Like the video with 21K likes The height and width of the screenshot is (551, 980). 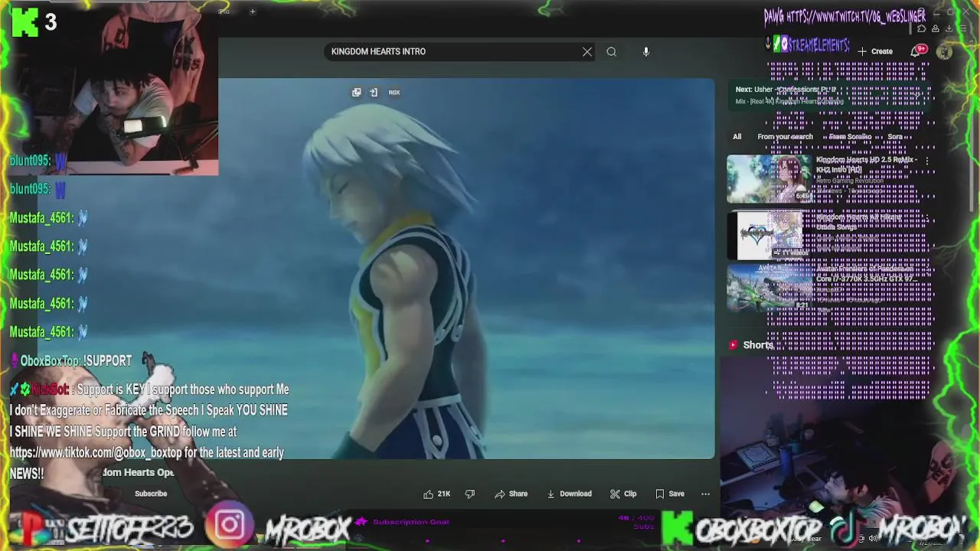(x=436, y=494)
